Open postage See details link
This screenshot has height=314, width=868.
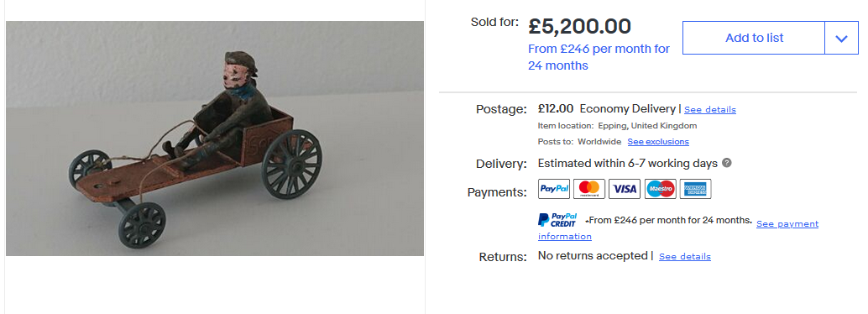(710, 110)
